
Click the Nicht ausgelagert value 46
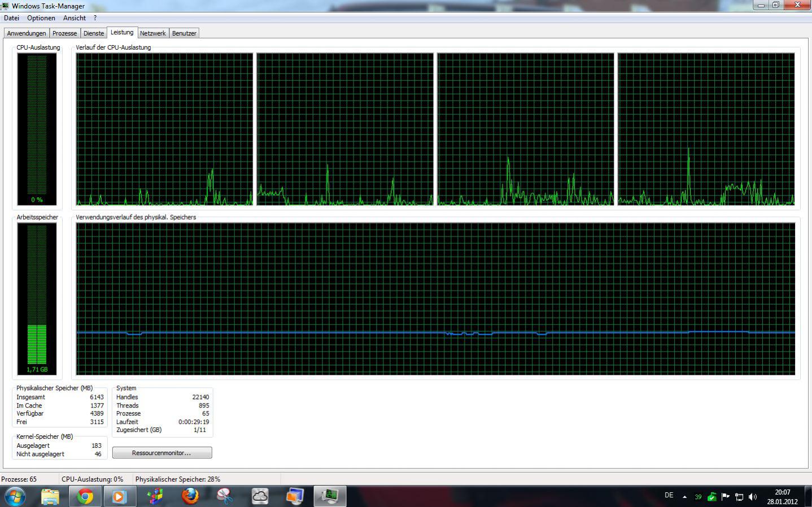[x=98, y=454]
